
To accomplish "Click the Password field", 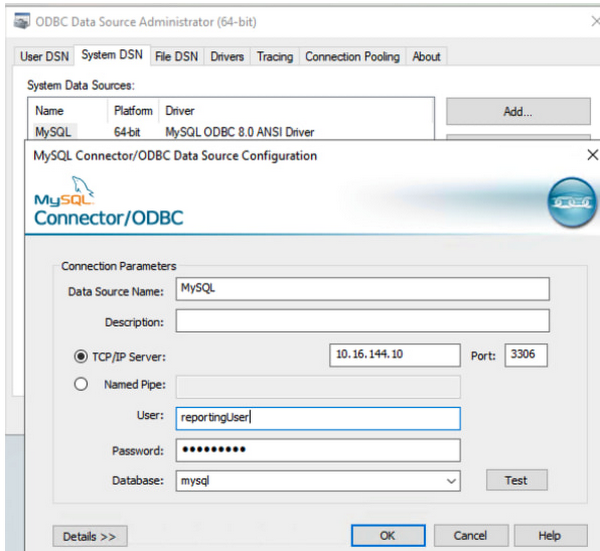I will click(x=318, y=450).
